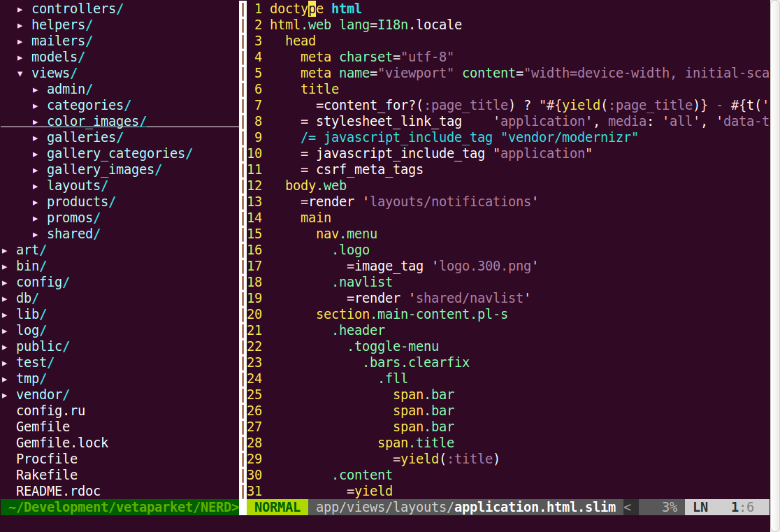Select the lib/ directory

click(x=31, y=314)
